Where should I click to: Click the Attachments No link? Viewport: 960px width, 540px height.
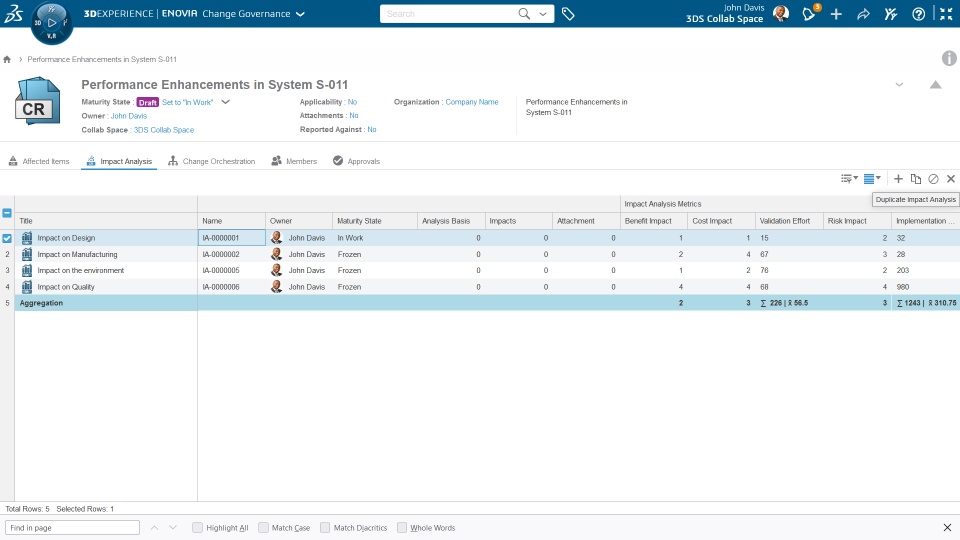pos(353,115)
